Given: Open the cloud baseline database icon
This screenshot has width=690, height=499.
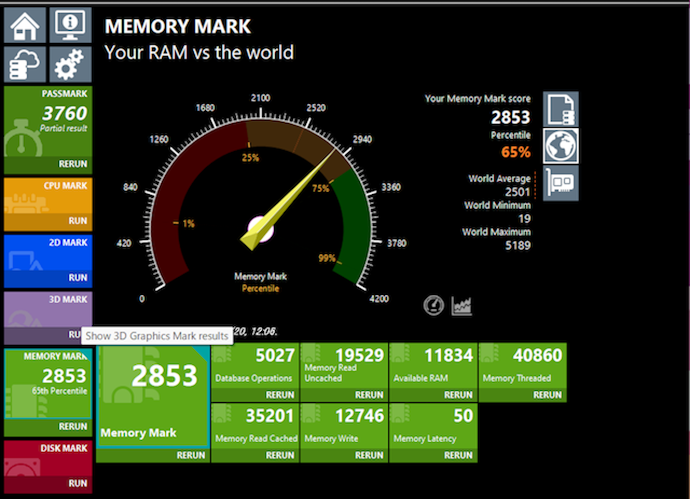Looking at the screenshot, I should pyautogui.click(x=25, y=64).
